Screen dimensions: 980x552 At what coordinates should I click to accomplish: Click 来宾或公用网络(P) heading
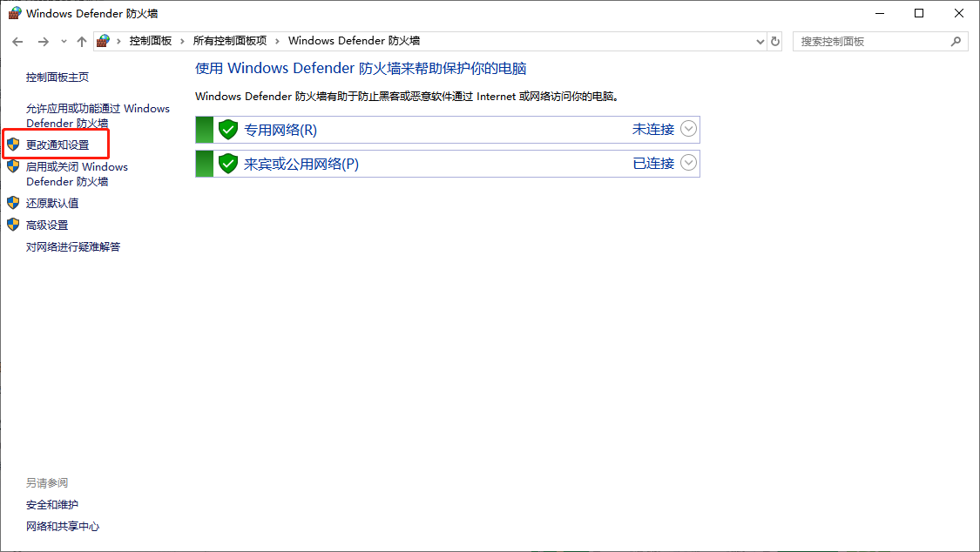click(x=301, y=164)
